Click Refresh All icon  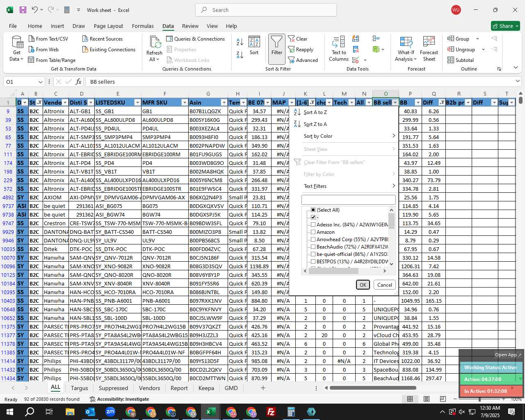click(x=155, y=43)
